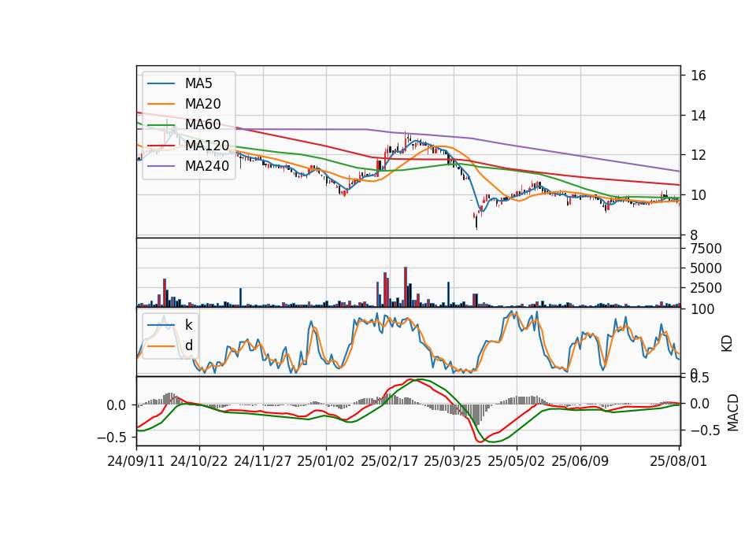Click the 24/09/11 date label

coord(136,461)
